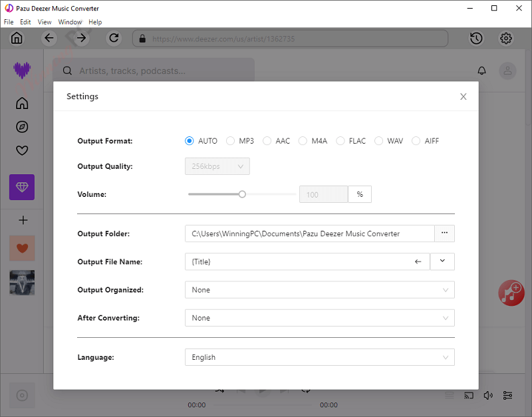Expand the Output File Name tag dropdown
Image resolution: width=532 pixels, height=417 pixels.
442,261
